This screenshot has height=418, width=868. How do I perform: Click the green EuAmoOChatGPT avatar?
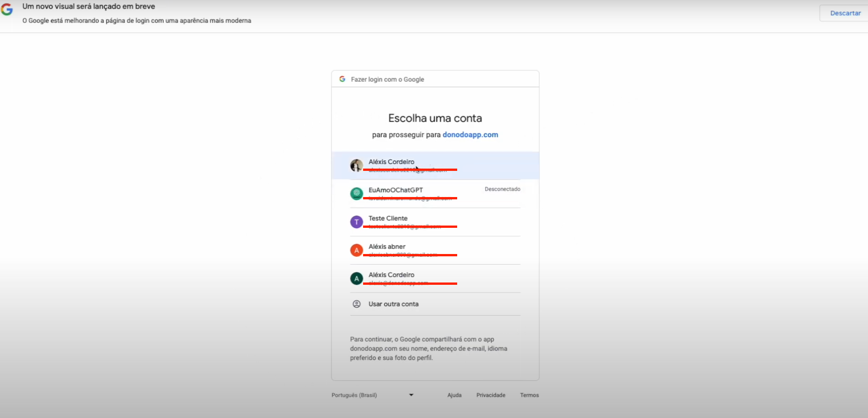(356, 194)
